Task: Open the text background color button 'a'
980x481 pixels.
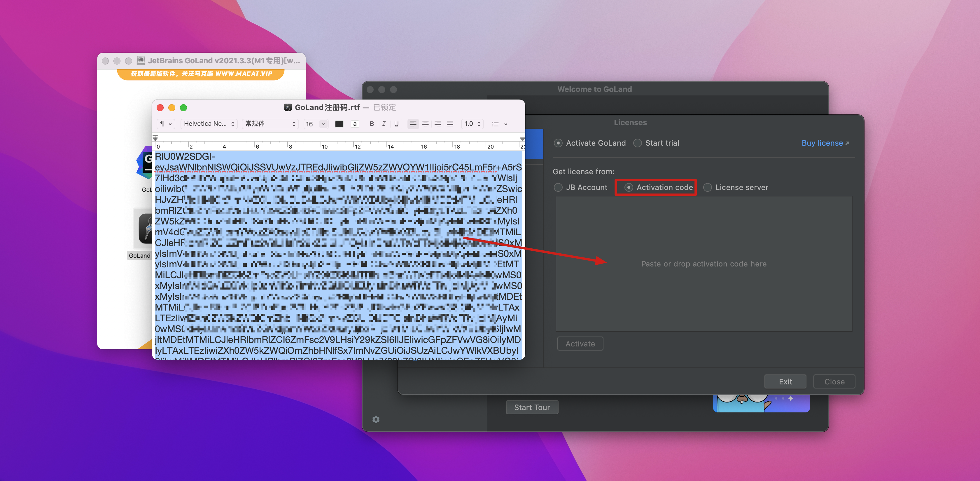Action: (355, 124)
